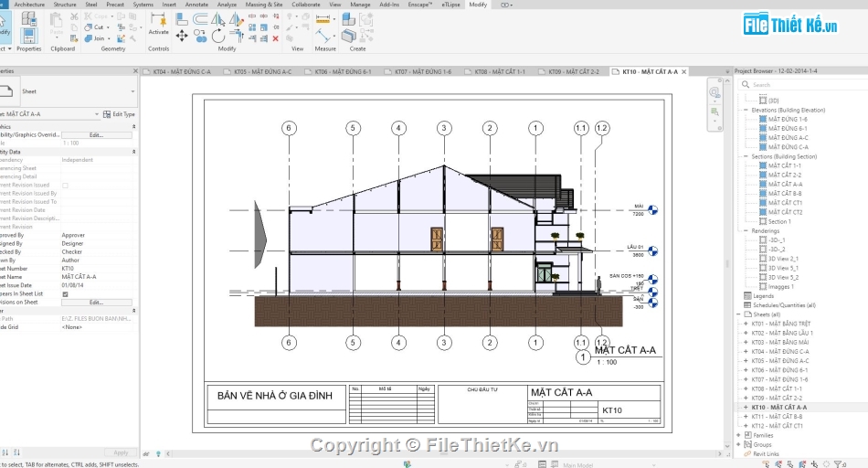Click the Paste clipboard icon

pos(57,20)
